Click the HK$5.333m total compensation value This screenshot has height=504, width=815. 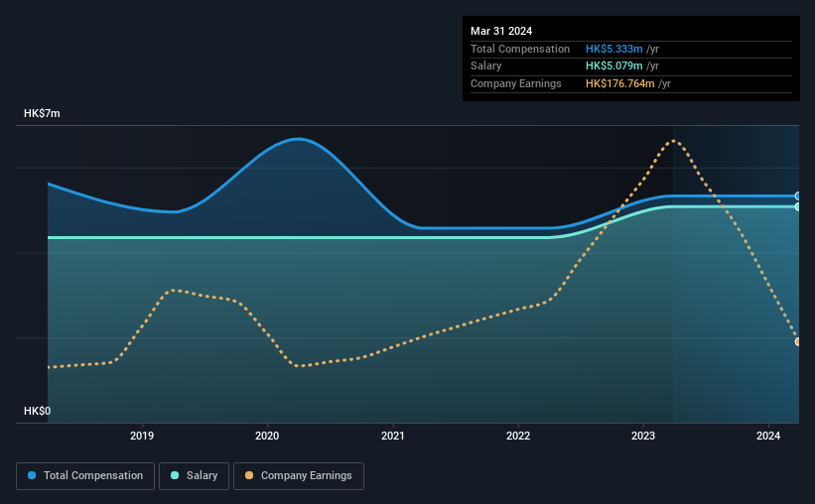pos(613,49)
